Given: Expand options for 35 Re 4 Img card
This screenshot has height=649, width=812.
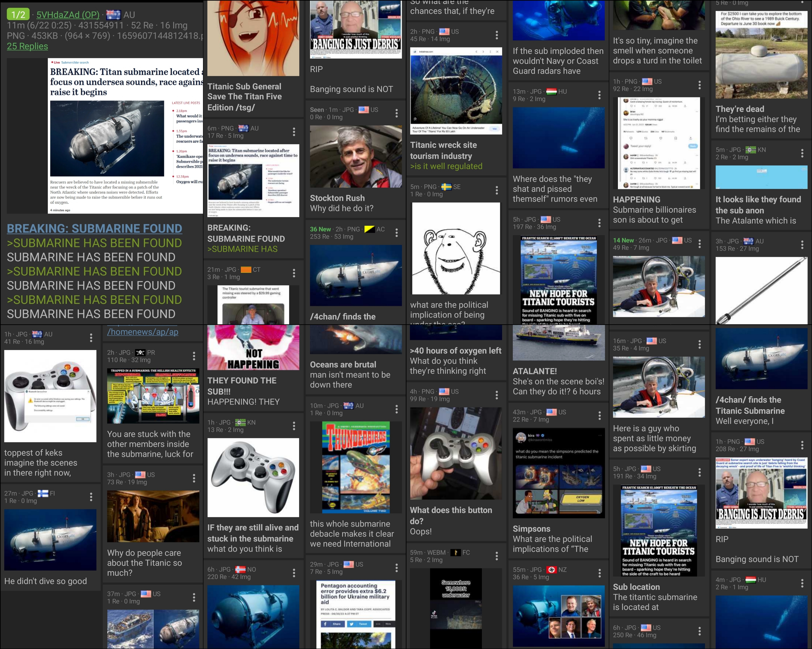Looking at the screenshot, I should click(699, 345).
